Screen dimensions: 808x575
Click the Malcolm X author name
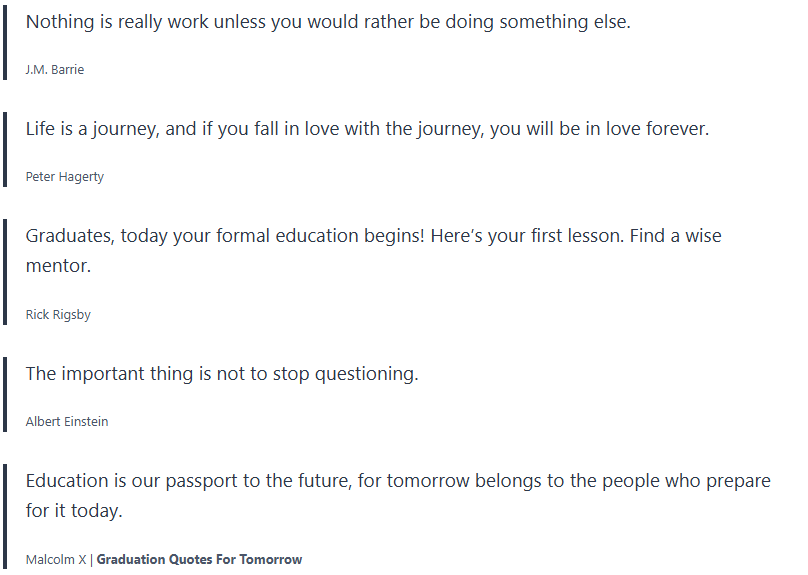tap(56, 560)
